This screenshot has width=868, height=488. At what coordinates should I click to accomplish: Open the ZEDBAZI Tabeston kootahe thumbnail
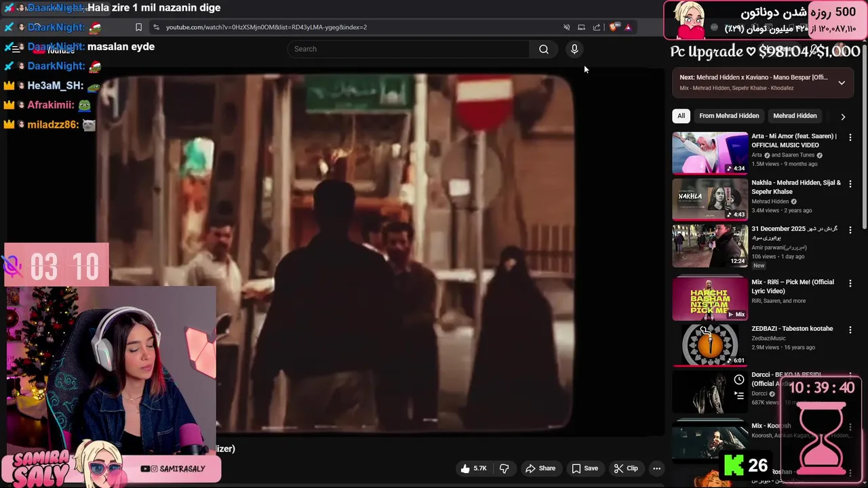click(x=710, y=344)
